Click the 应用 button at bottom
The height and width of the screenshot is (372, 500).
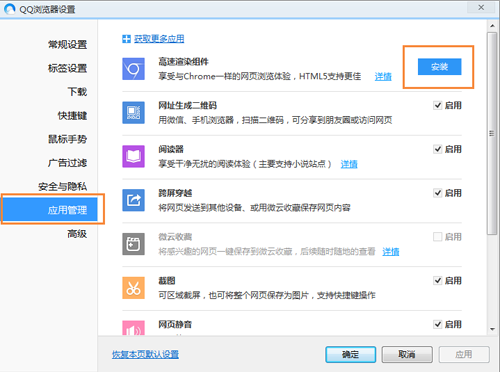[464, 354]
